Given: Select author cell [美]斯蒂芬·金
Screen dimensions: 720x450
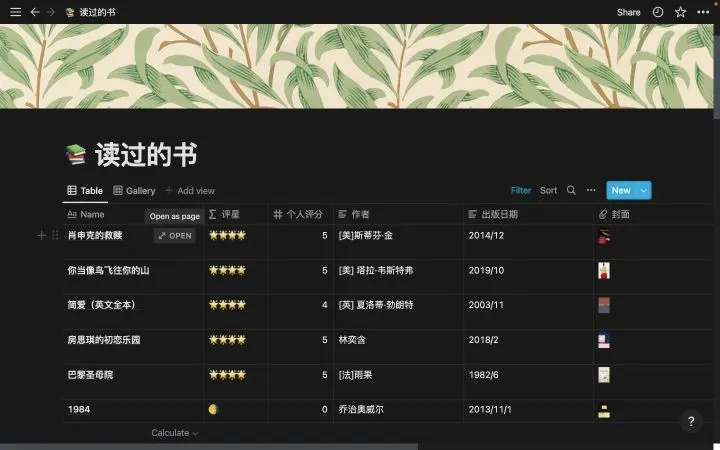Looking at the screenshot, I should point(398,242).
